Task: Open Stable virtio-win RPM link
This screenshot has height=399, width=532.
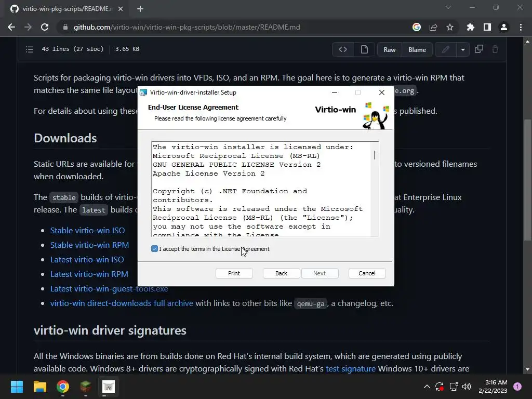Action: point(89,245)
